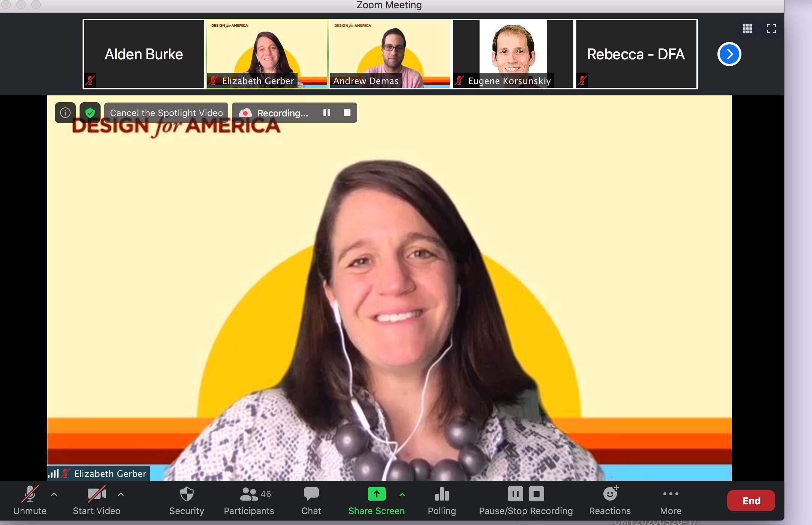The image size is (812, 525).
Task: Start Video from the toolbar
Action: (96, 500)
